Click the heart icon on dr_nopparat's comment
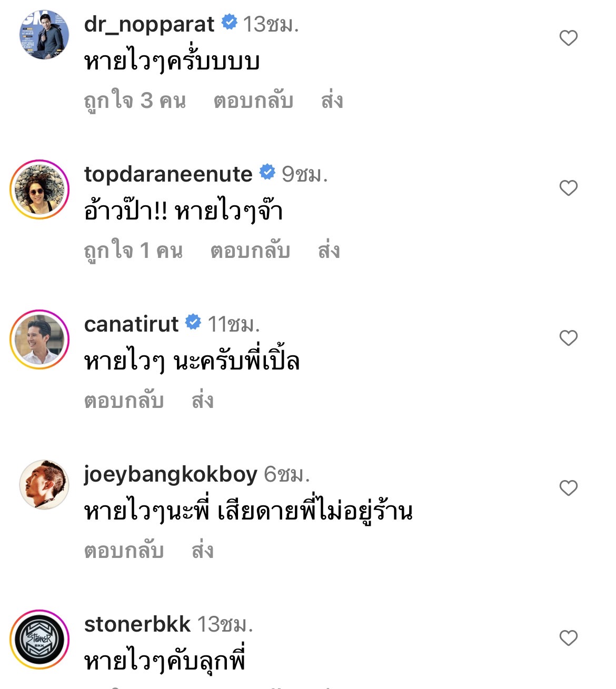 (x=568, y=37)
